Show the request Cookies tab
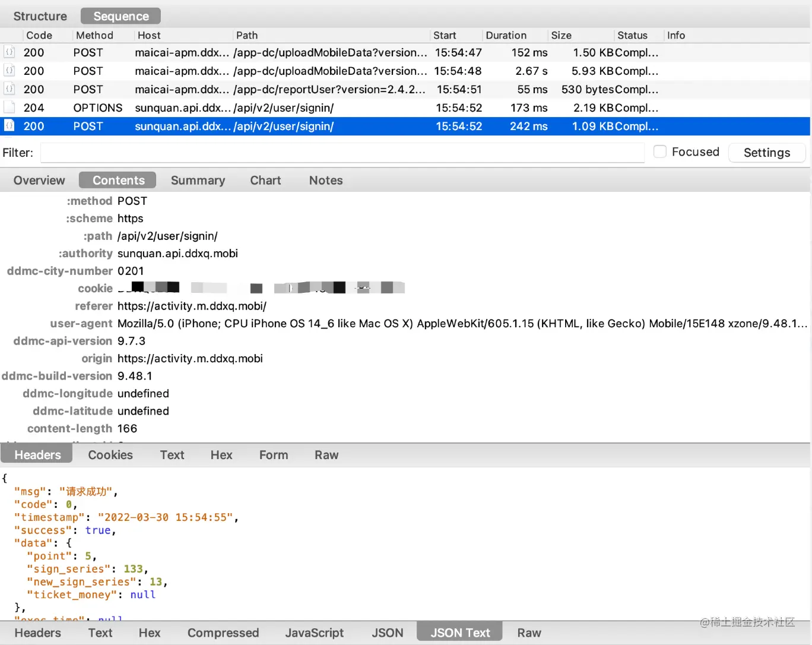The image size is (812, 645). click(x=110, y=454)
